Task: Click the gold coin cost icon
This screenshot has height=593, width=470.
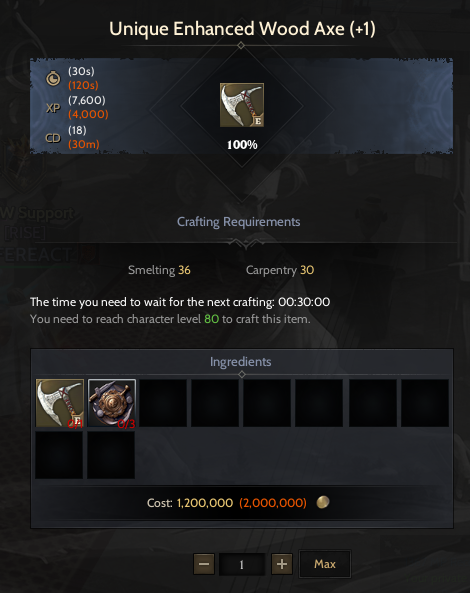Action: [323, 502]
